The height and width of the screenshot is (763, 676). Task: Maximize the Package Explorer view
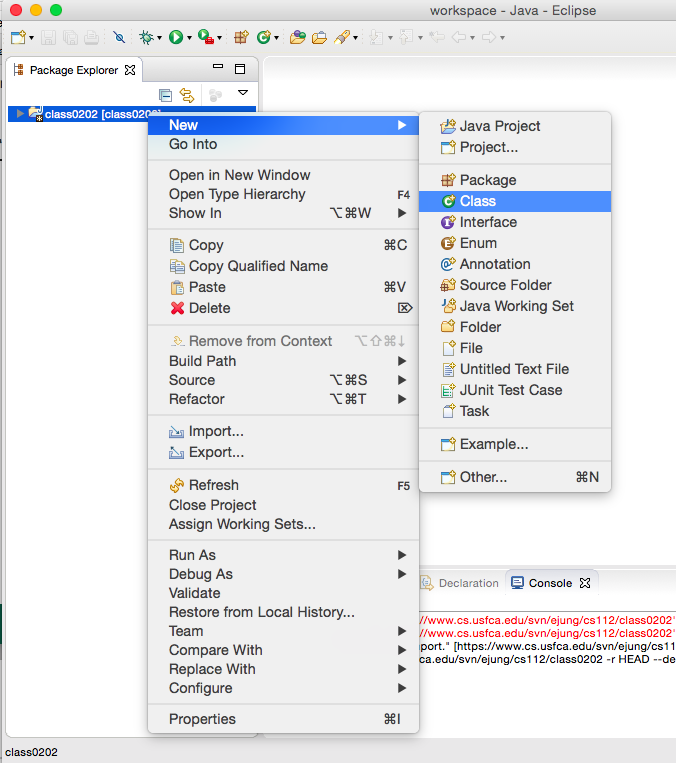point(240,69)
